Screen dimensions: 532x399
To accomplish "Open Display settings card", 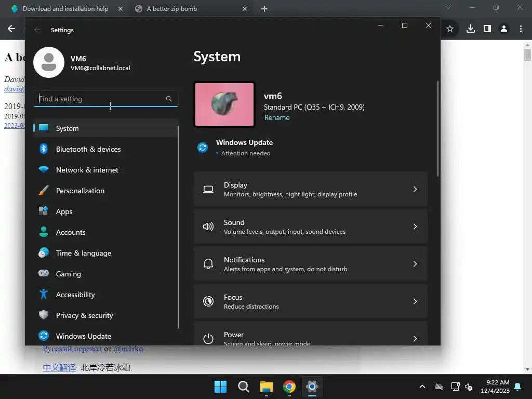I will 311,189.
